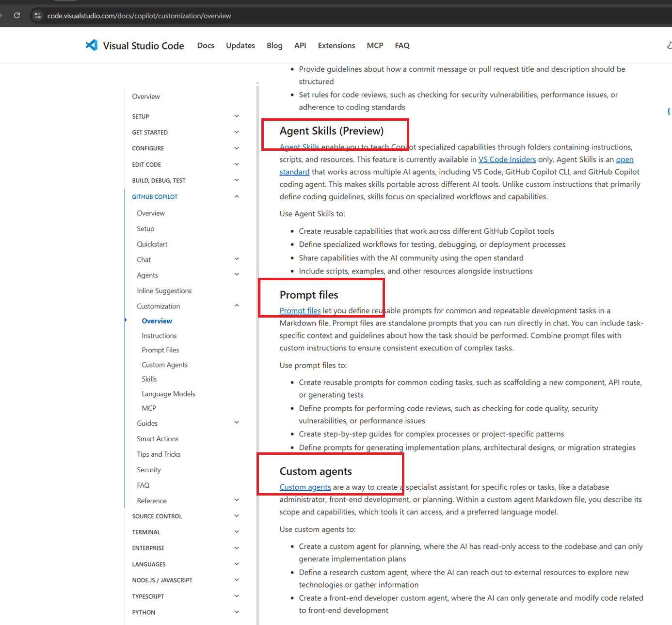The height and width of the screenshot is (625, 672).
Task: Expand the EDIT CODE section chevron
Action: click(237, 164)
